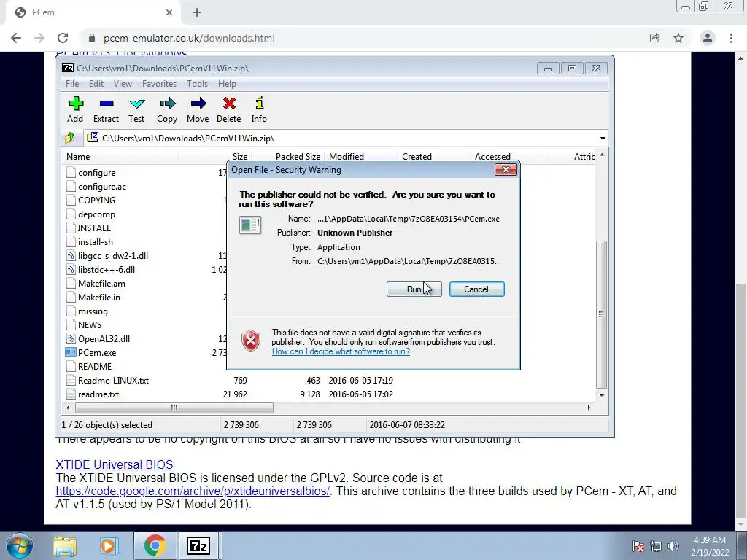The height and width of the screenshot is (560, 747).
Task: Click Cancel in the Security Warning
Action: coord(477,289)
